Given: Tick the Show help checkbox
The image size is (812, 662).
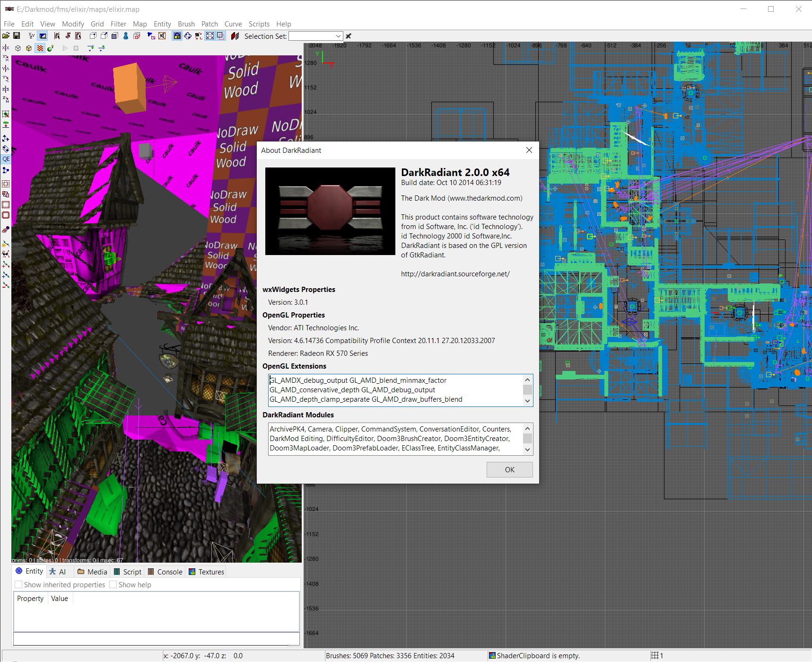Looking at the screenshot, I should (x=114, y=585).
